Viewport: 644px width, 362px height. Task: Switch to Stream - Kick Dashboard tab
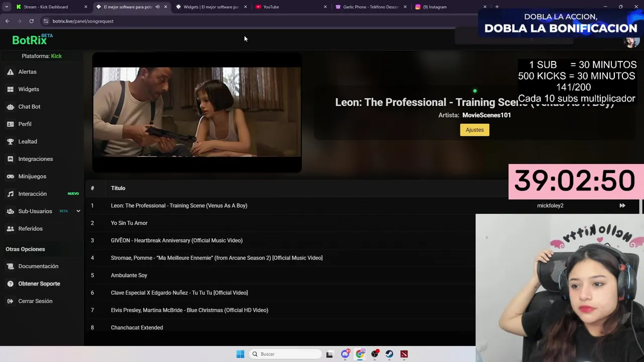[x=46, y=7]
